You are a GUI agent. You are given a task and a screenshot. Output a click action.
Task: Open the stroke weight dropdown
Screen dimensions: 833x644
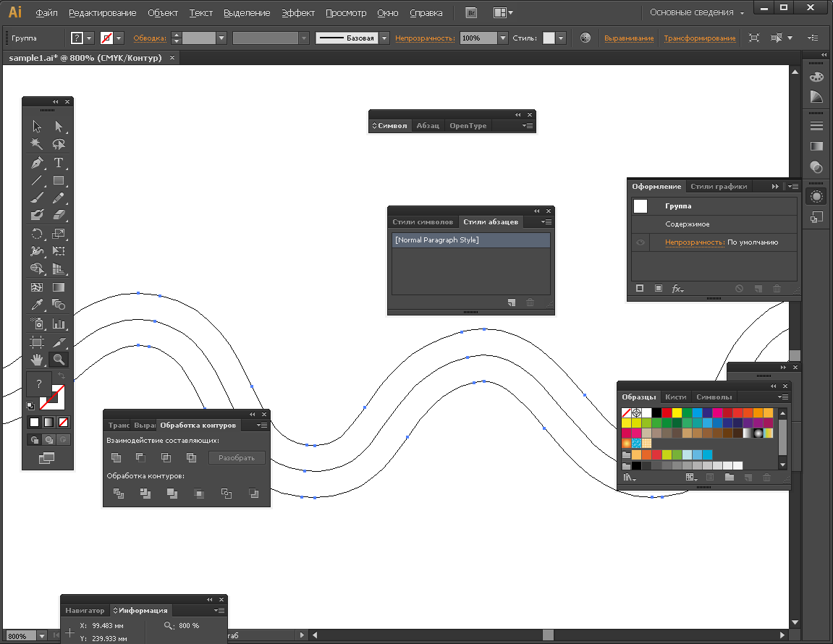coord(221,38)
